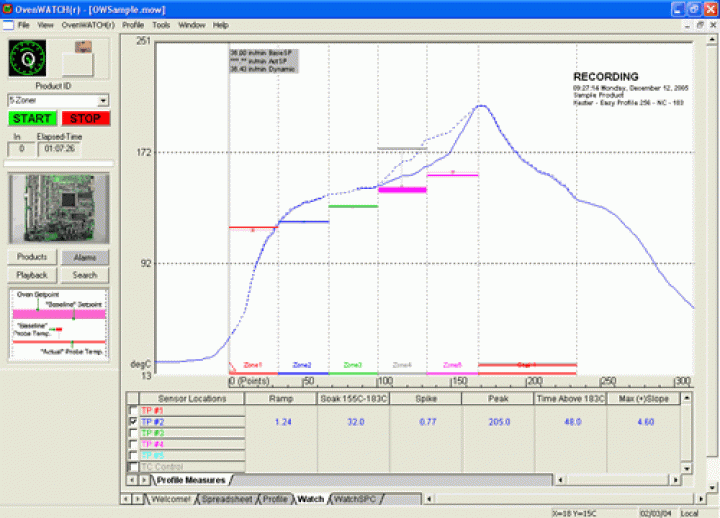Open the Products button
The height and width of the screenshot is (518, 720).
pos(32,257)
